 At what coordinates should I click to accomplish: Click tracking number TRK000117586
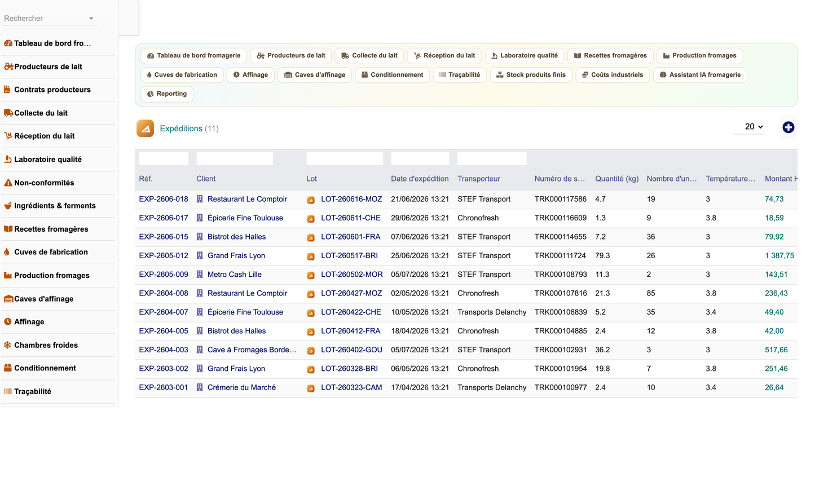pos(561,199)
